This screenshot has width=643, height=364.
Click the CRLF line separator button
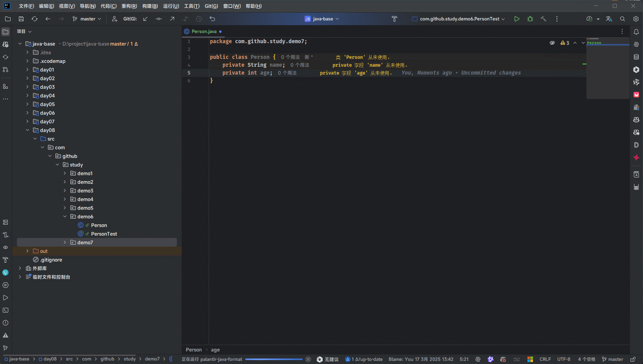[545, 359]
